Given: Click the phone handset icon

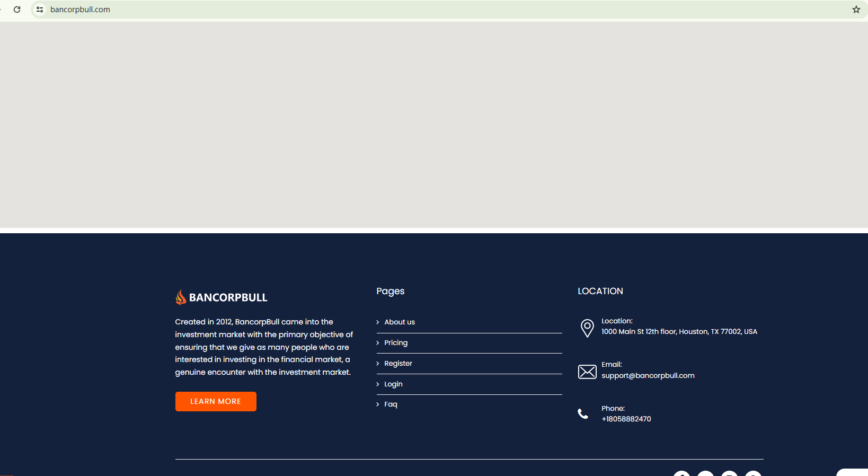Looking at the screenshot, I should click(x=583, y=414).
